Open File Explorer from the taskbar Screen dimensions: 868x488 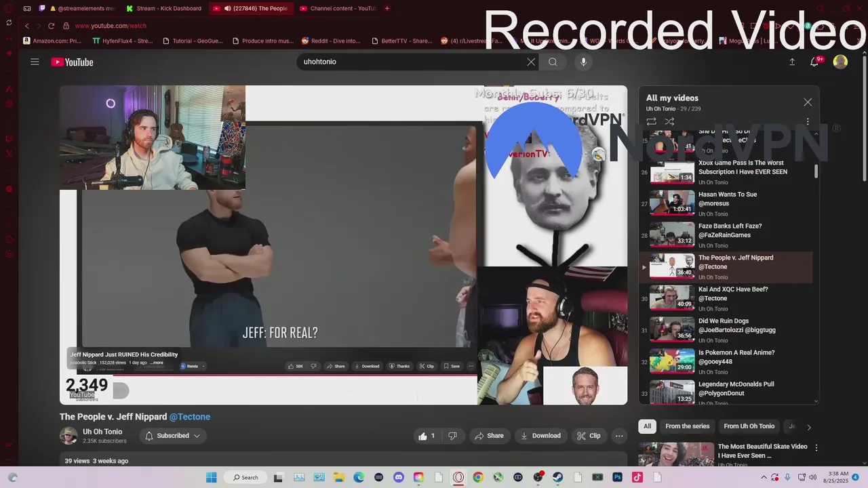point(338,477)
